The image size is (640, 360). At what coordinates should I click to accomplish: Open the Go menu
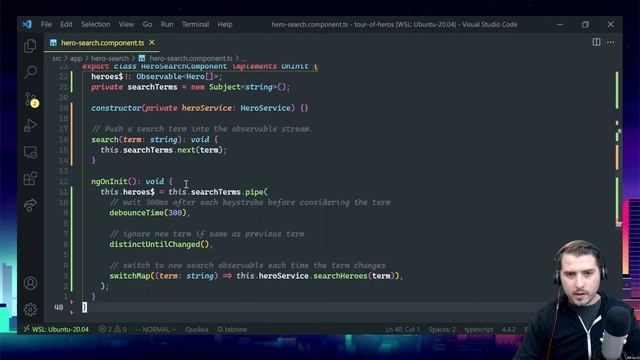[x=147, y=24]
